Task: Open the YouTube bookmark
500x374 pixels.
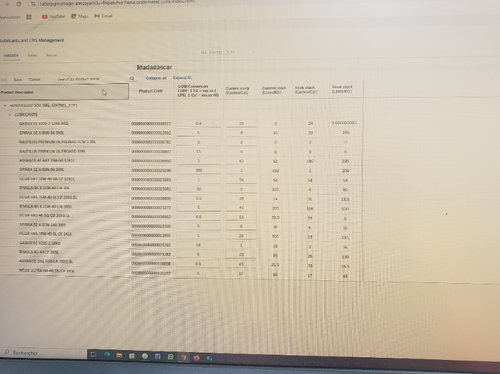Action: [x=53, y=16]
